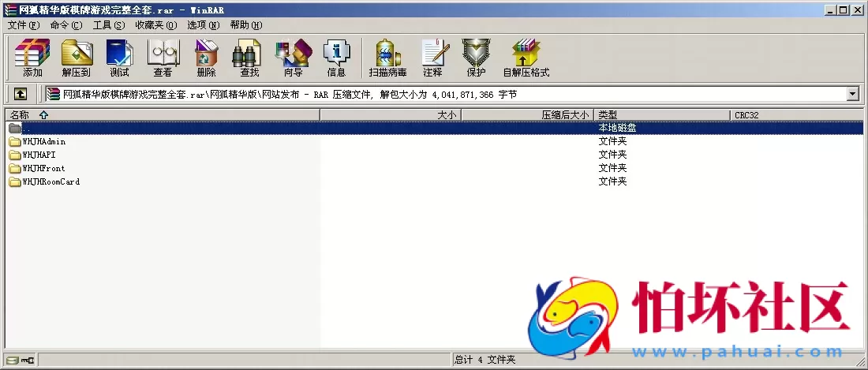868x370 pixels.
Task: Sort by the 压缩后大小 column header
Action: [528, 115]
